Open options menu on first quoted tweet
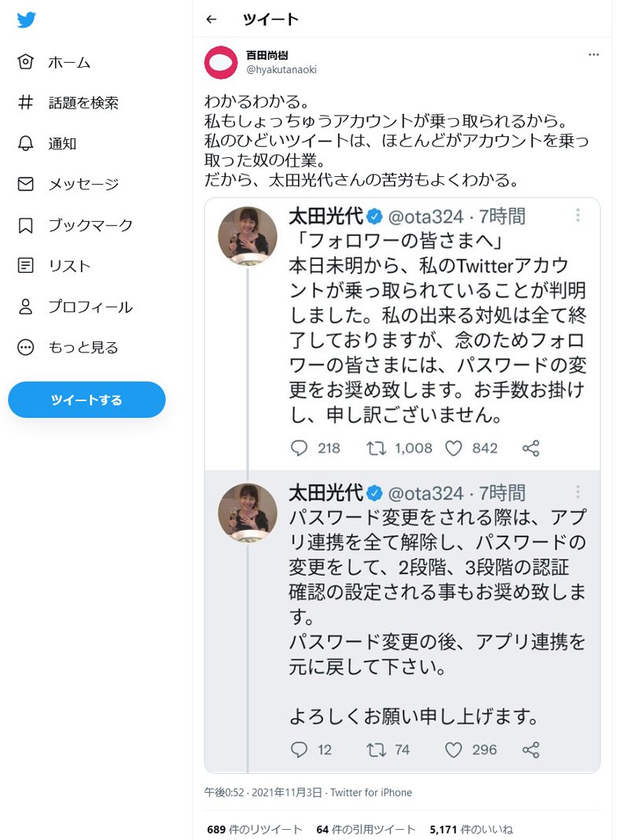The image size is (629, 840). point(578,216)
